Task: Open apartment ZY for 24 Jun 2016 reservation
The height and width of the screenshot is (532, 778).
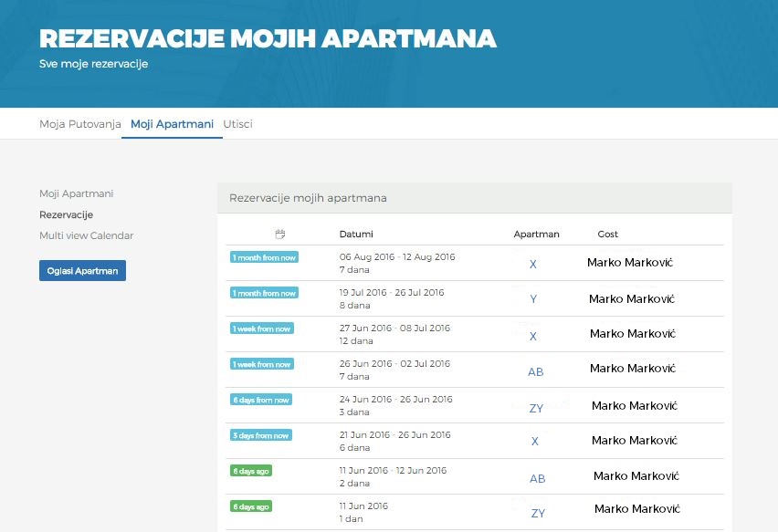Action: pos(536,408)
